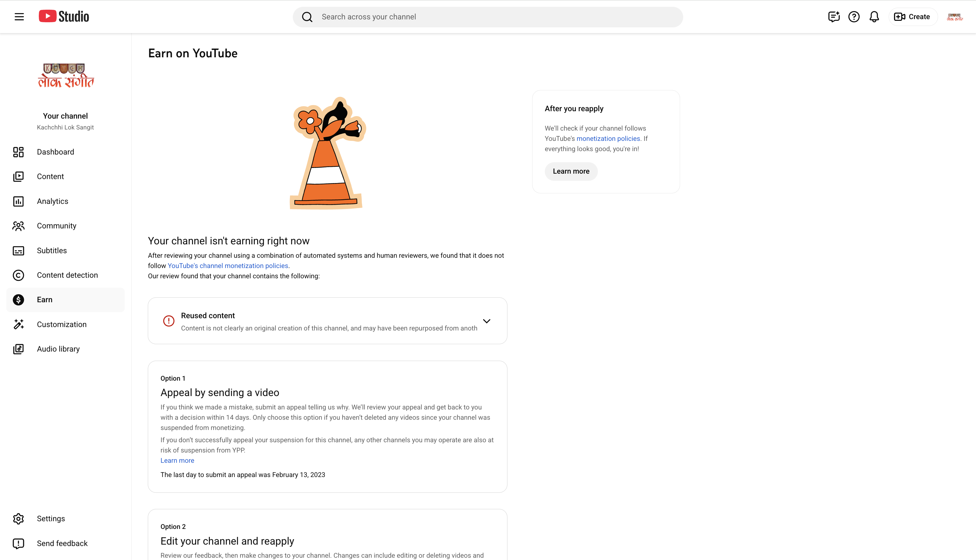Image resolution: width=976 pixels, height=560 pixels.
Task: Click the Earn dollar icon
Action: [x=19, y=300]
